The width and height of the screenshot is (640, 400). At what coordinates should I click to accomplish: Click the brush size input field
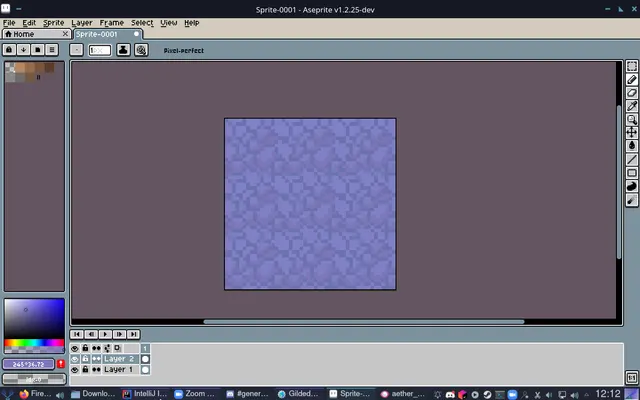[x=100, y=50]
